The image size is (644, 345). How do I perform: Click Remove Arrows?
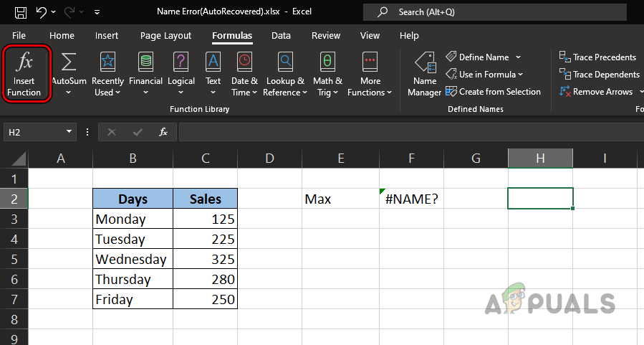(x=596, y=92)
